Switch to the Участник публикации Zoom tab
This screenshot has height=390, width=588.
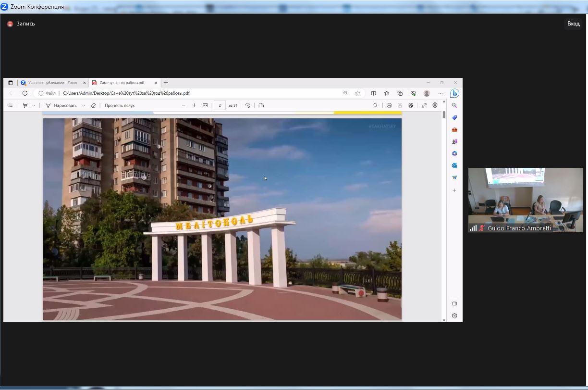coord(52,83)
